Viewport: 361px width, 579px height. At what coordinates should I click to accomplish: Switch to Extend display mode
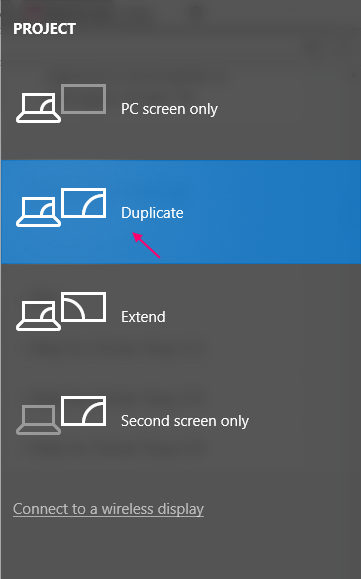pyautogui.click(x=181, y=316)
